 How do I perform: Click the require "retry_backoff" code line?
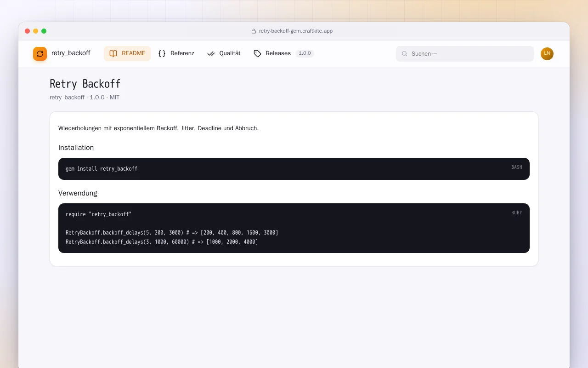click(x=99, y=214)
